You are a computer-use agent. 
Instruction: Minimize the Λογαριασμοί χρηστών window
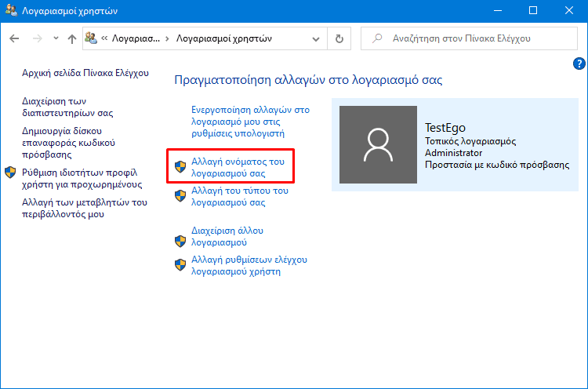[x=498, y=10]
